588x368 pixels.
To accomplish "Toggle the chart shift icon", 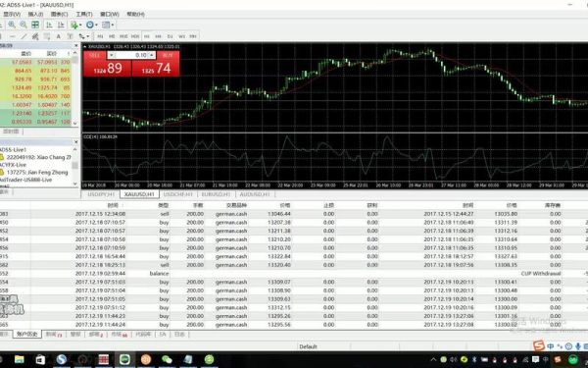I will point(61,25).
